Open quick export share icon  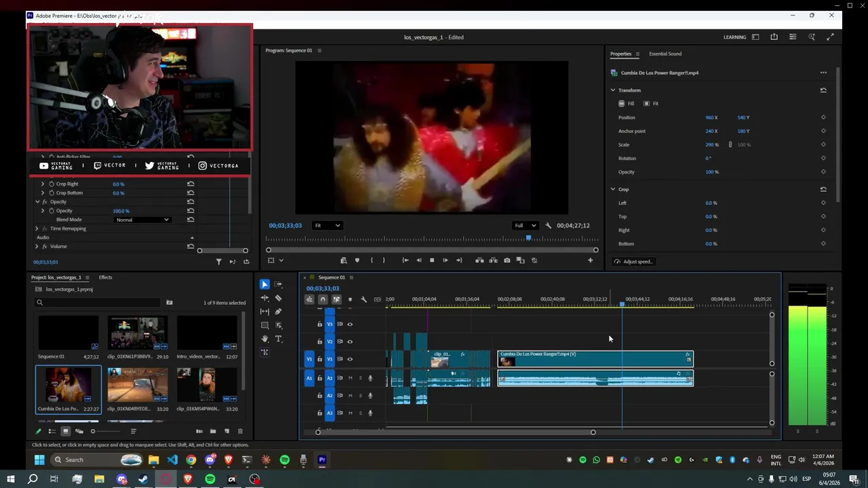coord(774,37)
